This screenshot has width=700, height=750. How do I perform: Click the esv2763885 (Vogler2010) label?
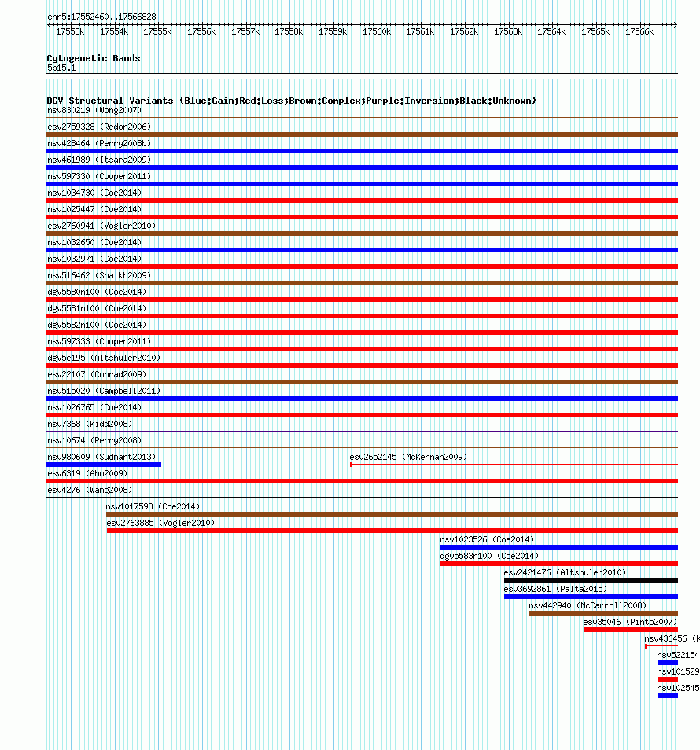coord(160,523)
